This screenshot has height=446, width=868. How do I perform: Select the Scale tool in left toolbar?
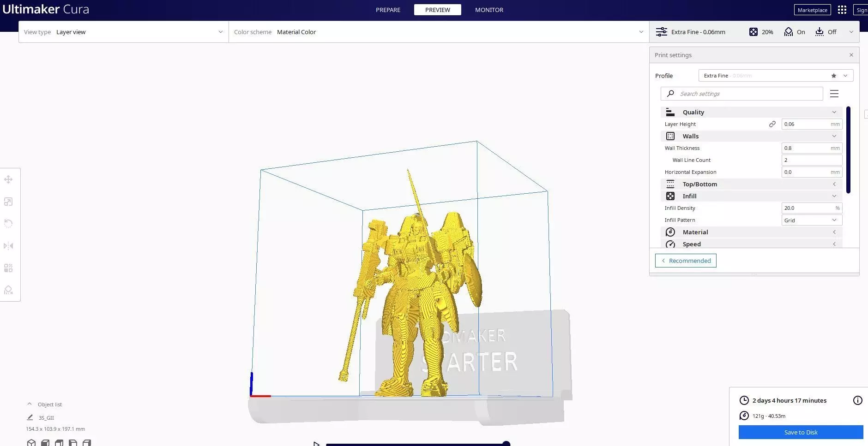(x=8, y=202)
